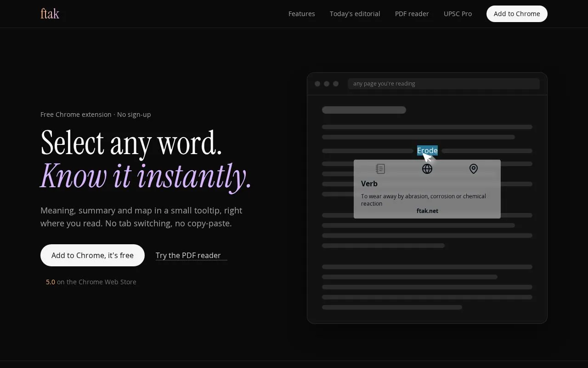Click the Free Chrome extension tagline
588x368 pixels.
[x=96, y=115]
